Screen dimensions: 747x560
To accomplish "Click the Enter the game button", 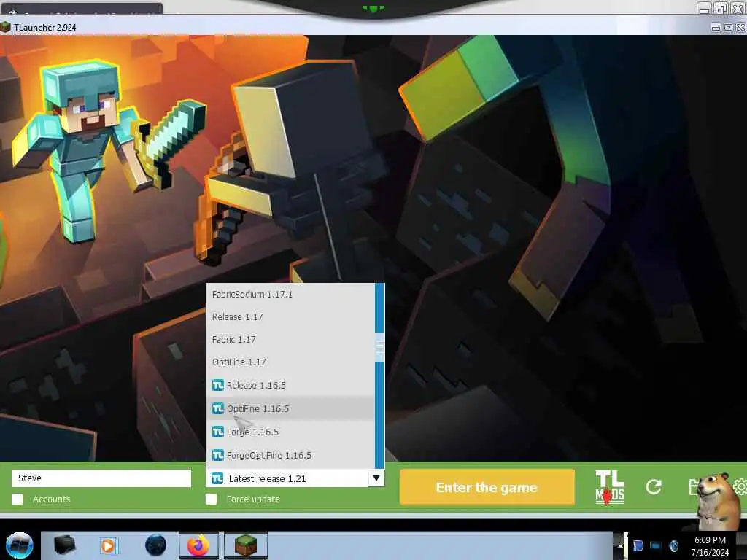I will click(x=487, y=487).
